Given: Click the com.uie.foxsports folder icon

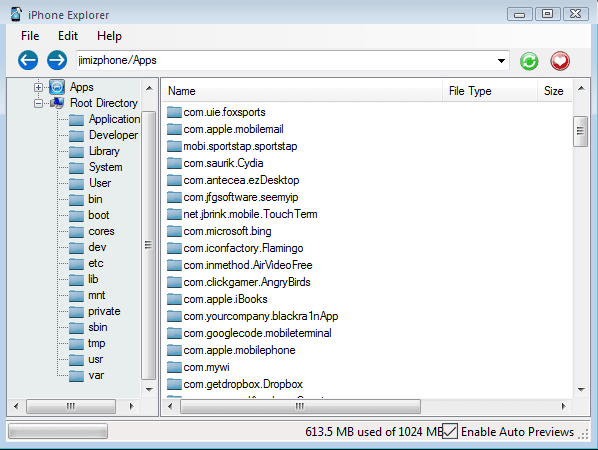Looking at the screenshot, I should tap(174, 112).
